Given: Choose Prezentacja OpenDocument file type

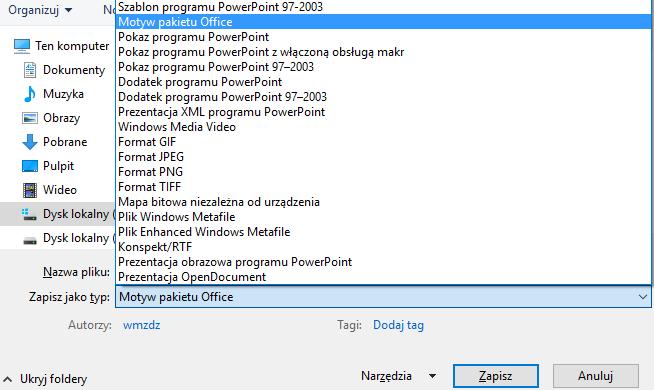Looking at the screenshot, I should (x=192, y=277).
